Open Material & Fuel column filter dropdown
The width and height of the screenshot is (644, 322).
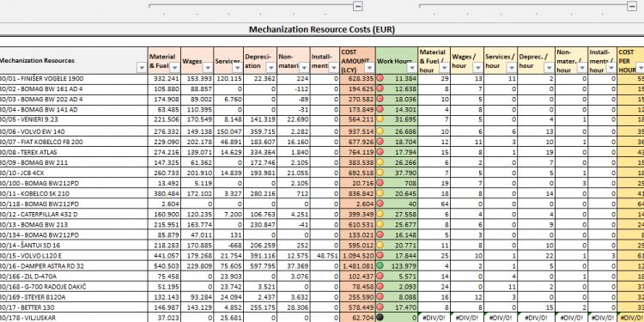tap(175, 68)
